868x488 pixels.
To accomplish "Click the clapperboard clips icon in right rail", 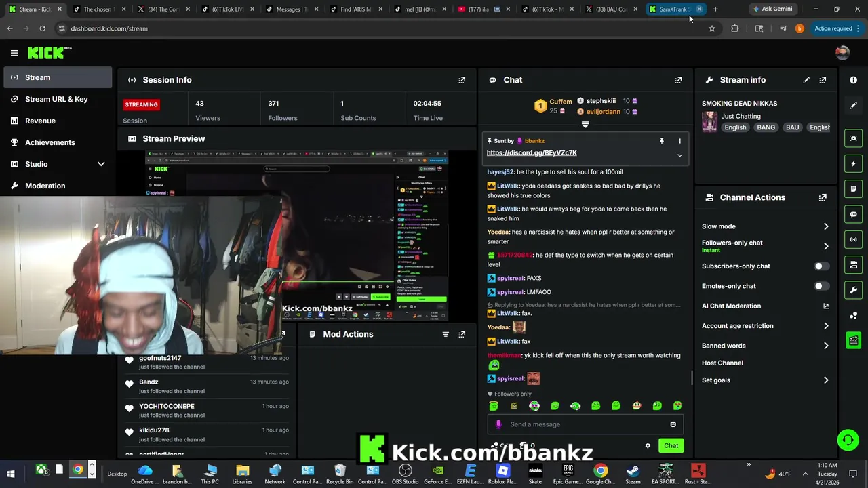I will click(853, 340).
